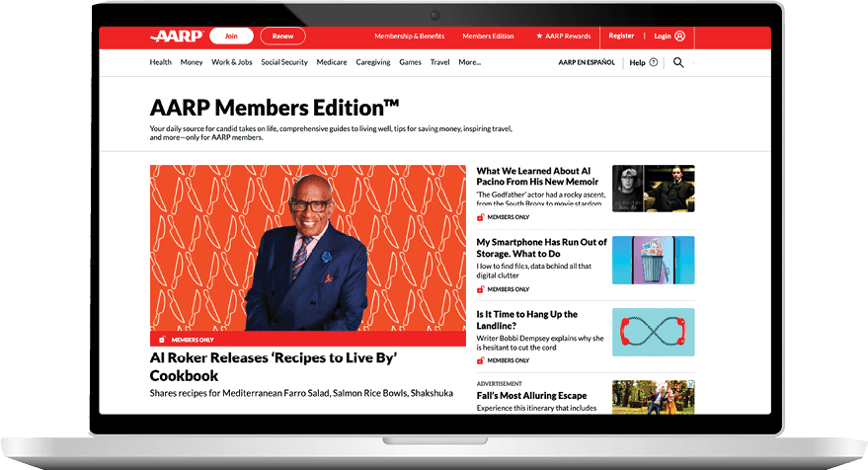Click lock icon on Al Roker banner
Viewport: 868px width, 470px height.
point(162,340)
